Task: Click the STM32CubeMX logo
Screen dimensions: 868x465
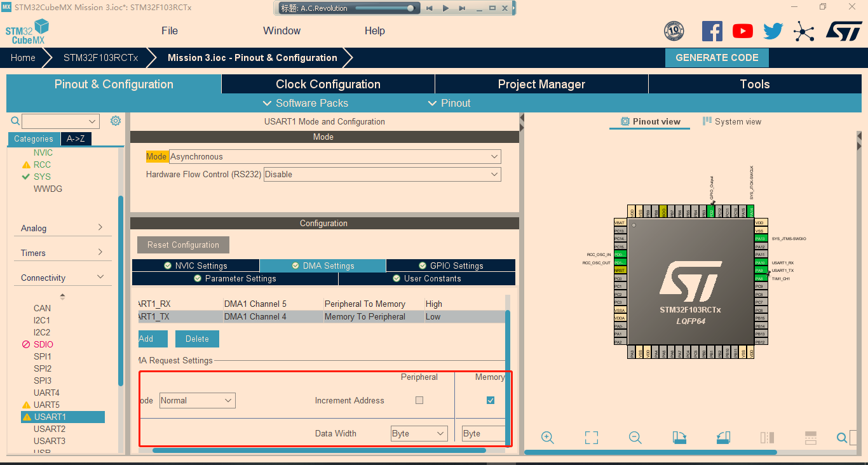Action: [27, 32]
